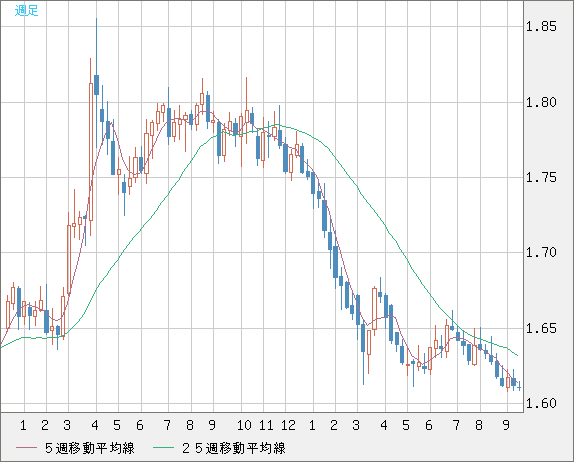This screenshot has width=574, height=462.
Task: Click the ５週移動平均線 legend label
Action: [x=90, y=448]
